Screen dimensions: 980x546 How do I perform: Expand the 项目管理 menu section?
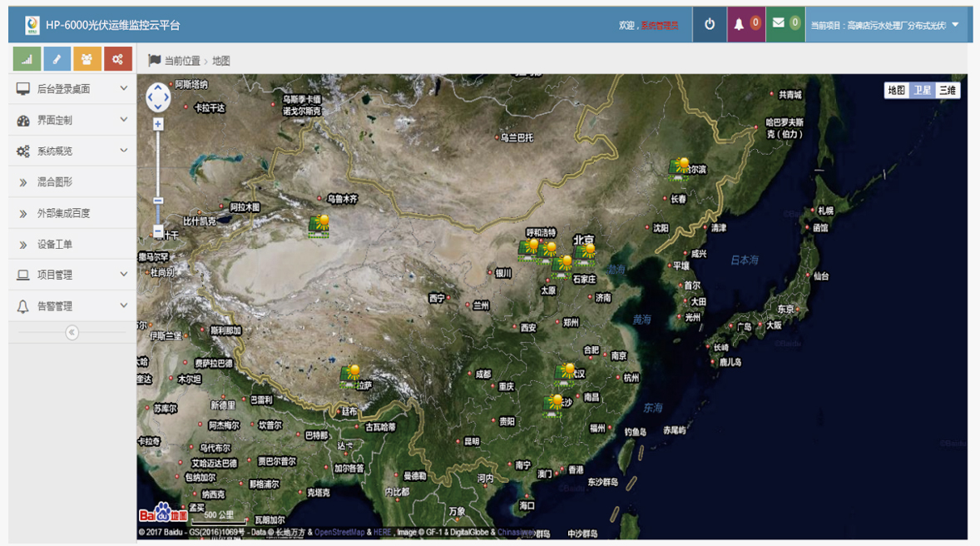[x=72, y=275]
